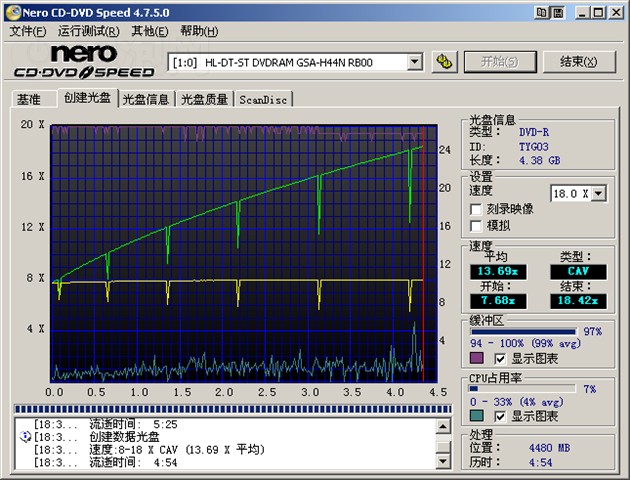Select the 创建光盘 tab
This screenshot has height=480, width=630.
[x=87, y=98]
